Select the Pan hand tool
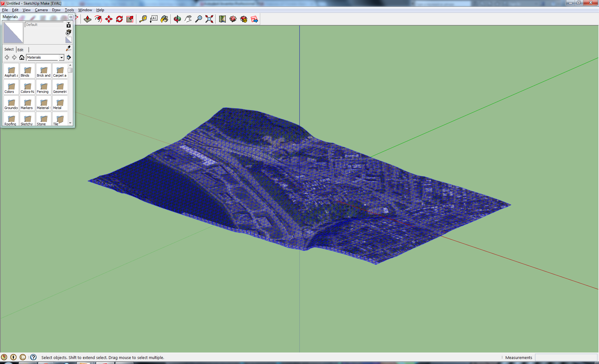The width and height of the screenshot is (599, 364). click(188, 19)
